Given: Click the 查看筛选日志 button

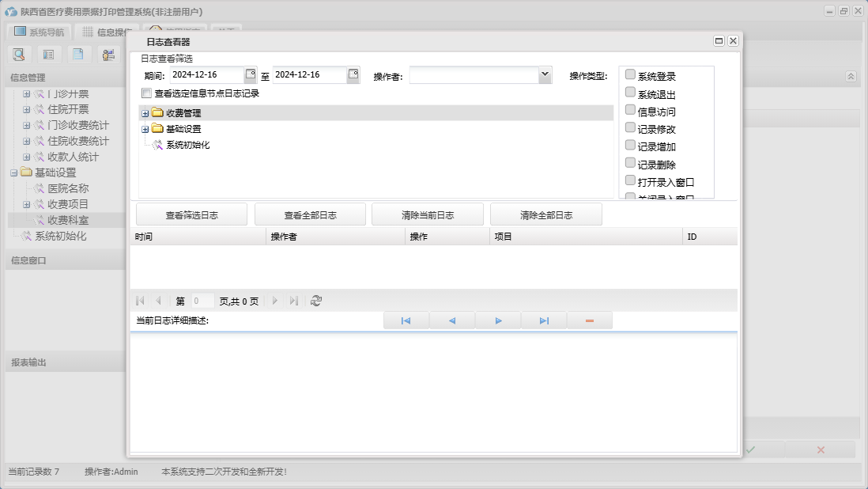Looking at the screenshot, I should click(191, 214).
